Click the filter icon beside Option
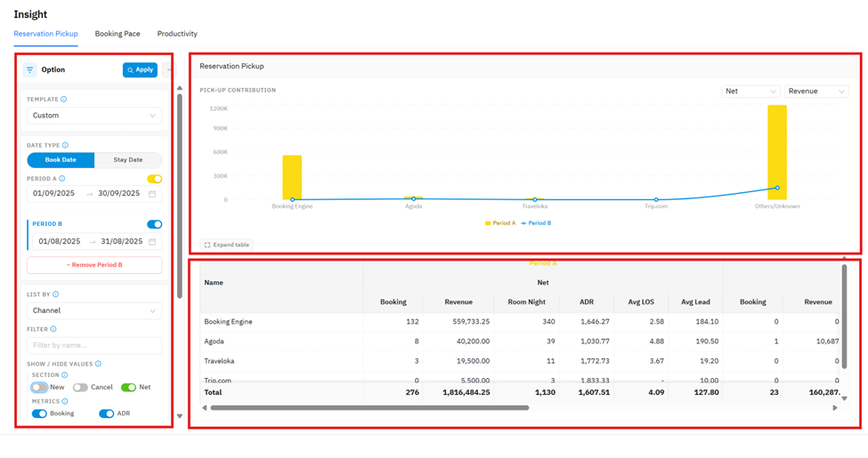The image size is (868, 458). coord(30,69)
